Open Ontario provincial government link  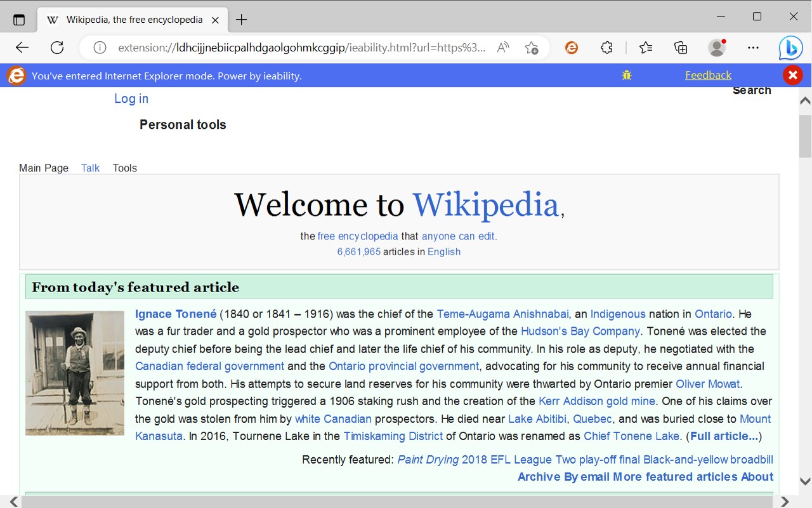click(403, 366)
